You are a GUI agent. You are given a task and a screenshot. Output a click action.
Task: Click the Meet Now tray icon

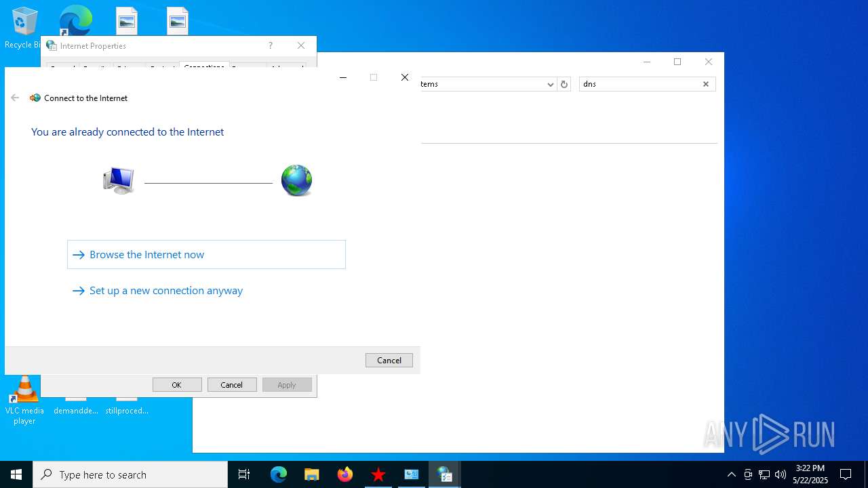(x=748, y=474)
